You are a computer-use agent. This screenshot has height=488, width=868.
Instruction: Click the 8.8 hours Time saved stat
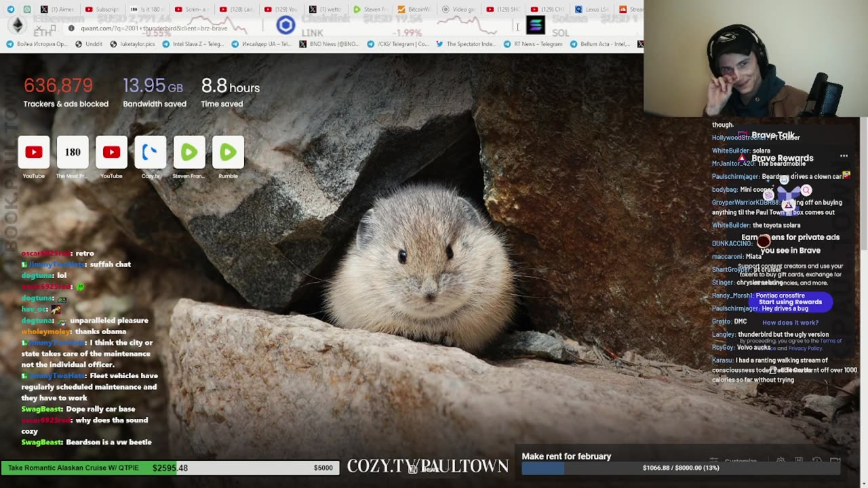point(231,92)
